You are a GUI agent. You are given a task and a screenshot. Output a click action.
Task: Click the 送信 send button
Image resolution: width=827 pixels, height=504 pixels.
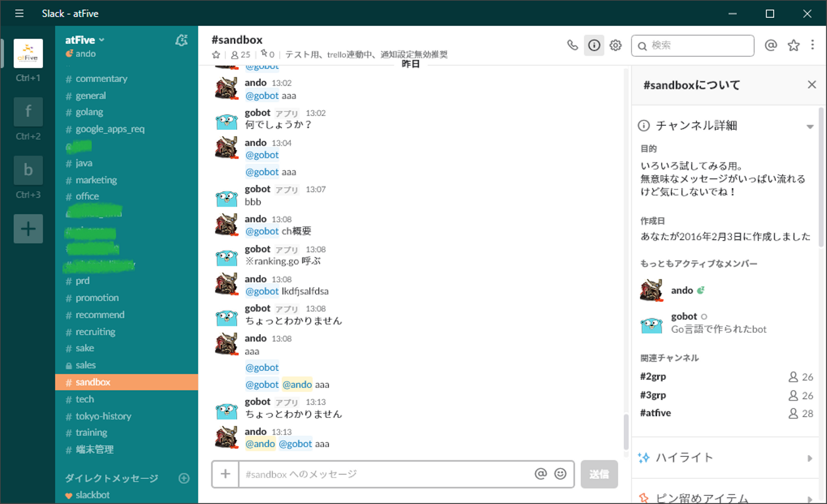pyautogui.click(x=599, y=474)
